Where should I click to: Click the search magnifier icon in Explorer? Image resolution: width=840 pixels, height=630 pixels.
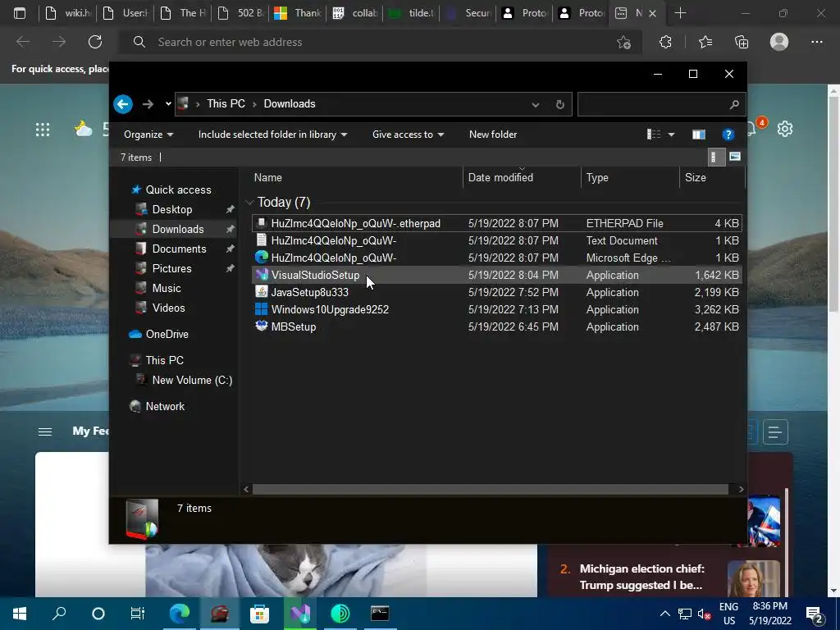734,104
